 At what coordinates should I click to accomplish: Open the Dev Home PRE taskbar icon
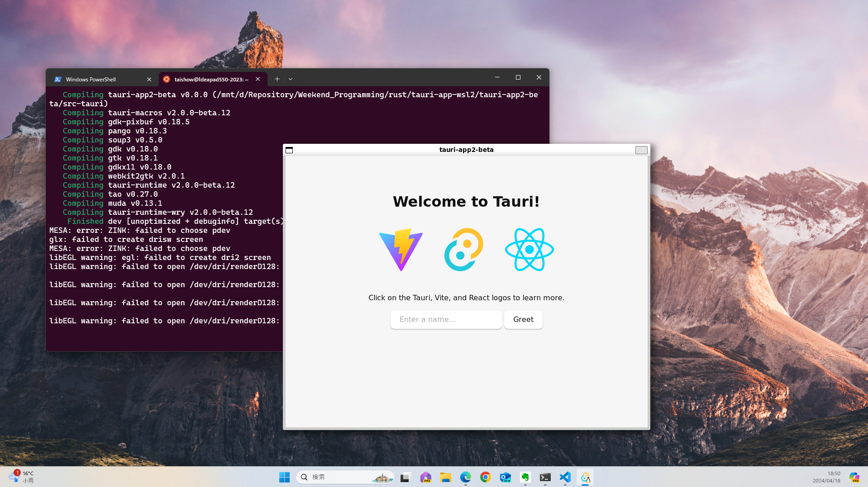click(x=425, y=477)
